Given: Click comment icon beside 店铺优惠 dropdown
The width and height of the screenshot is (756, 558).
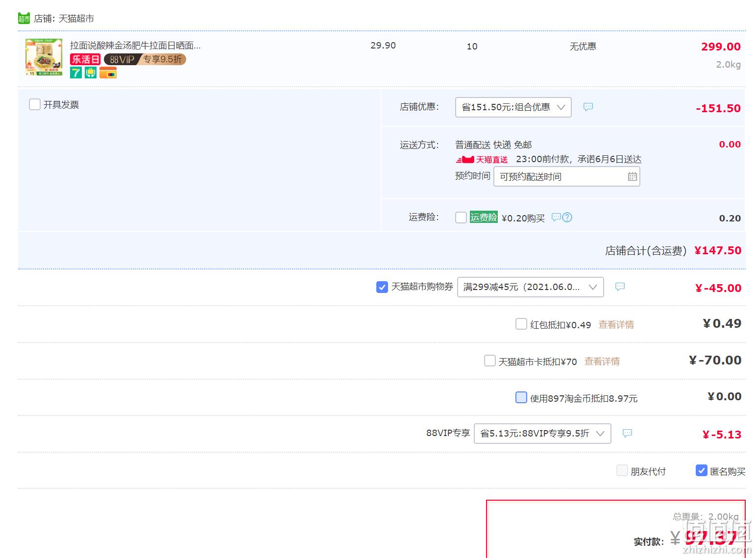Looking at the screenshot, I should pyautogui.click(x=588, y=107).
